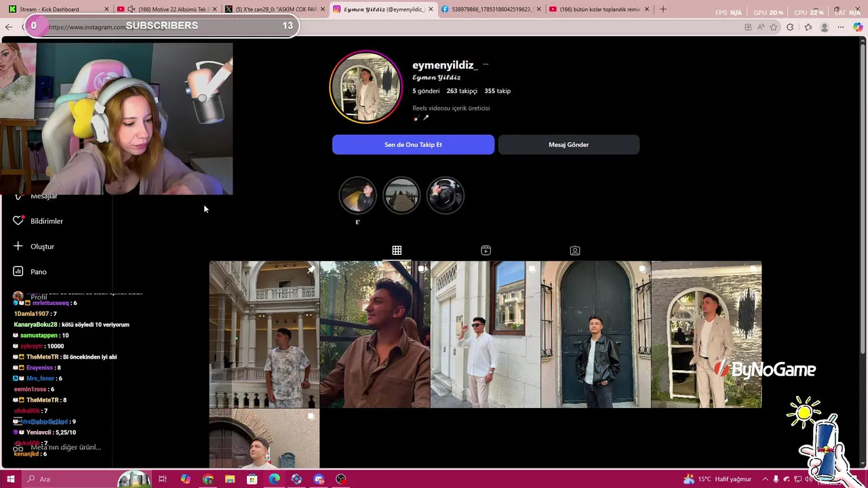
Task: Click 355 takip following link
Action: pos(497,91)
